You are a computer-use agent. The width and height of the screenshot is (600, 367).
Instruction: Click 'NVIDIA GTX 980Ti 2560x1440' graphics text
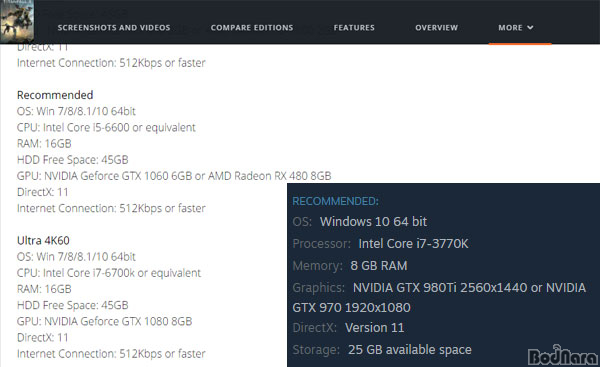pos(440,288)
